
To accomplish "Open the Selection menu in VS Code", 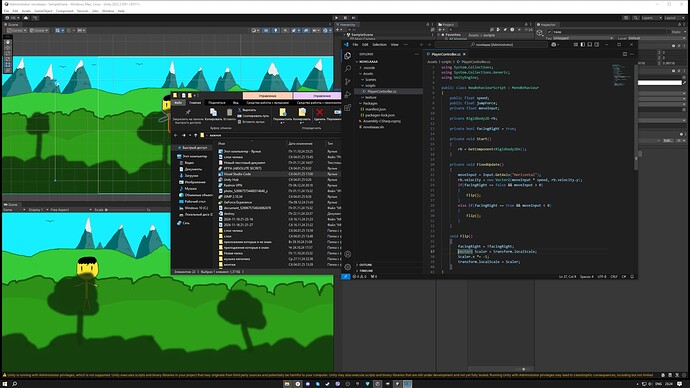I will coord(379,44).
